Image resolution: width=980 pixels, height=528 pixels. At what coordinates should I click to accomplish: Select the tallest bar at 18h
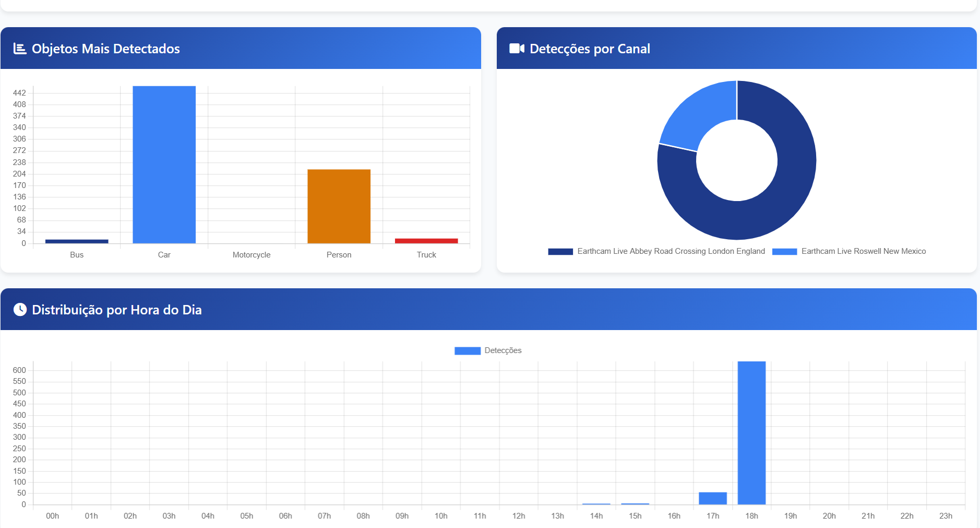pos(751,432)
